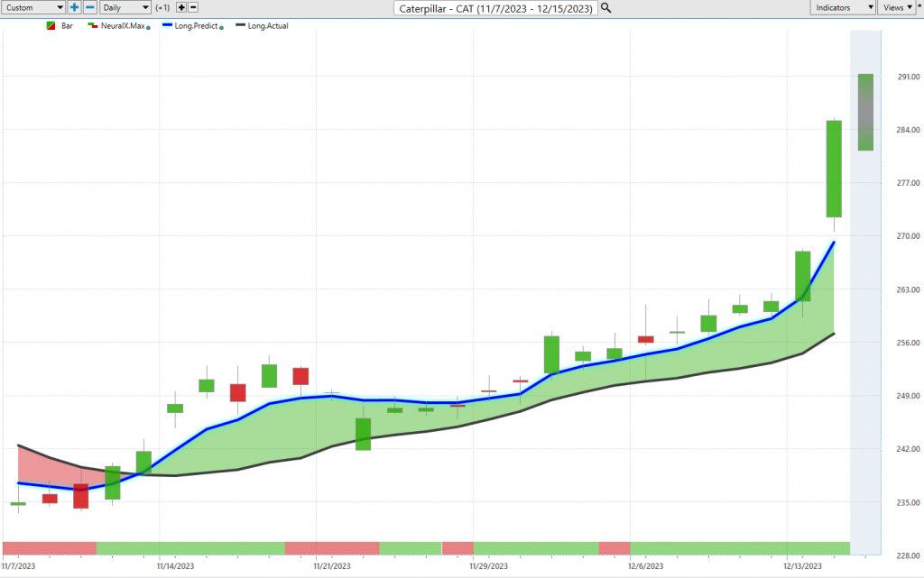Click the small dot beside NeuralX.Max
Viewport: 924px width, 578px height.
pyautogui.click(x=148, y=28)
